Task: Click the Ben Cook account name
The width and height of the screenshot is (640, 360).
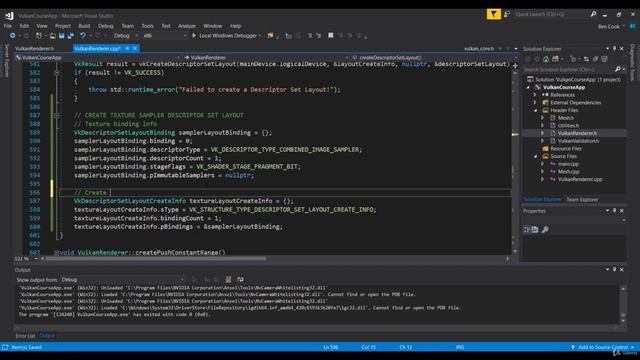Action: pyautogui.click(x=609, y=27)
